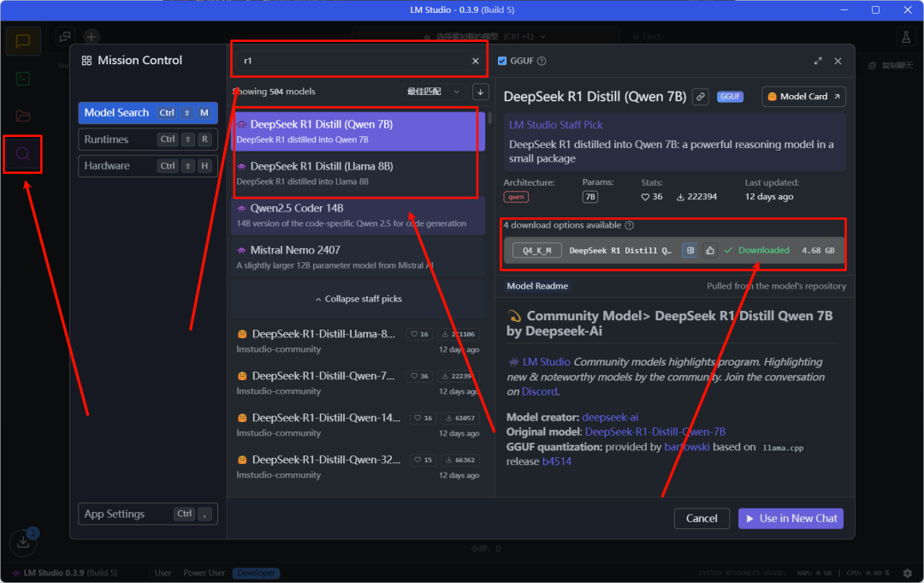This screenshot has width=924, height=583.
Task: Open My Models folder icon in the sidebar
Action: pyautogui.click(x=23, y=116)
